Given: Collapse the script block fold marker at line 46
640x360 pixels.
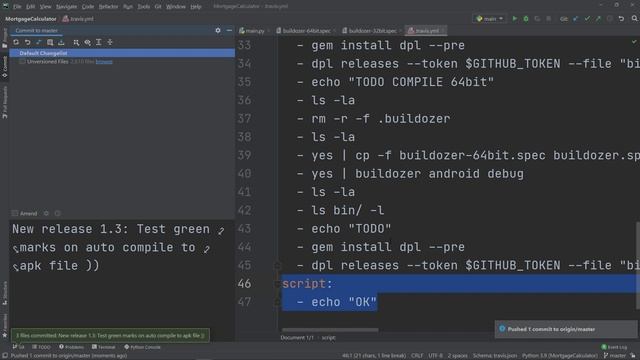Looking at the screenshot, I should (278, 284).
